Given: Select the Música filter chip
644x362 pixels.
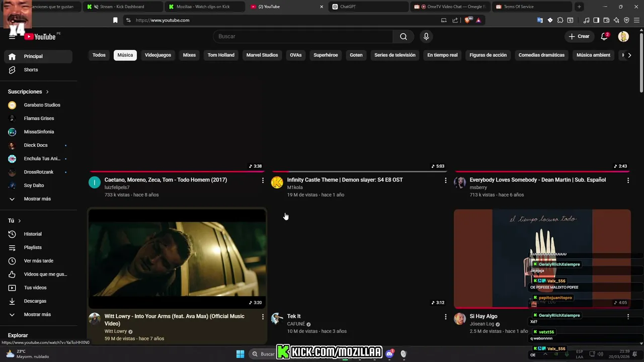Looking at the screenshot, I should pyautogui.click(x=125, y=55).
